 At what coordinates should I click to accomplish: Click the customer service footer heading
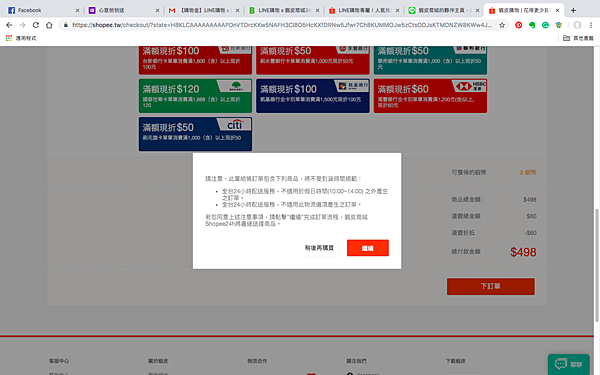point(59,361)
